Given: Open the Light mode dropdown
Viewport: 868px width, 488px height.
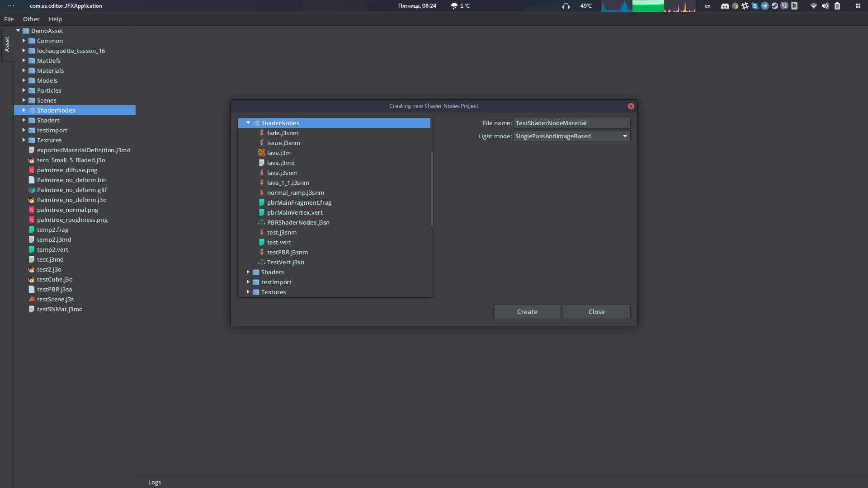Looking at the screenshot, I should pos(624,136).
